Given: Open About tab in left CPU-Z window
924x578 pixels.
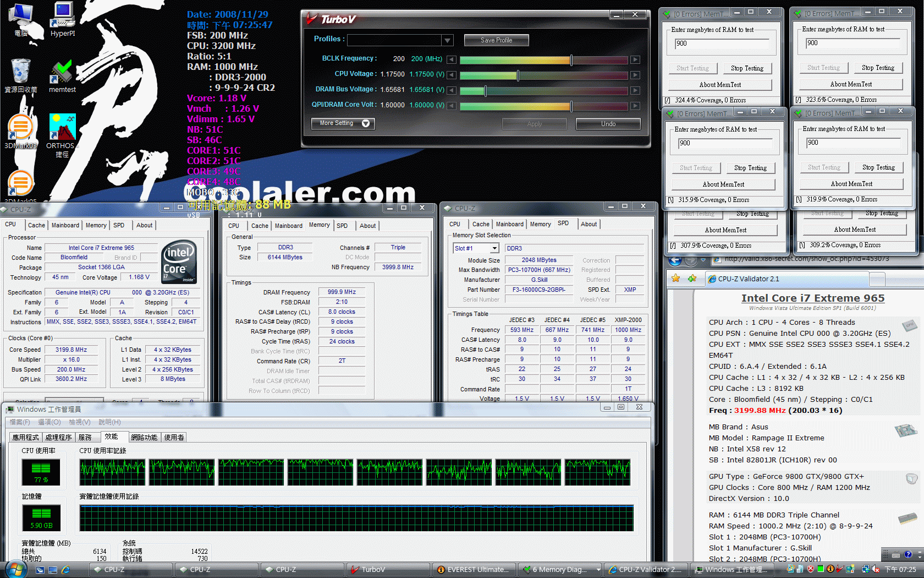Looking at the screenshot, I should tap(145, 225).
